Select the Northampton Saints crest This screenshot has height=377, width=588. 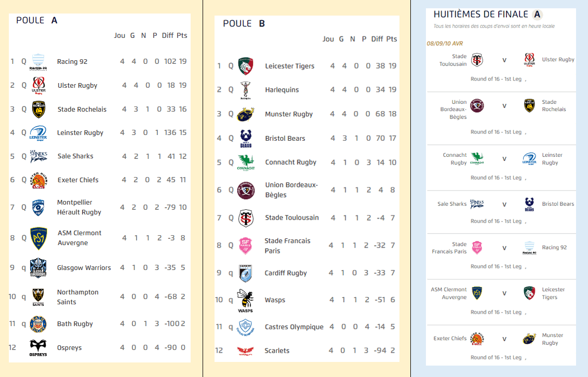click(x=38, y=297)
